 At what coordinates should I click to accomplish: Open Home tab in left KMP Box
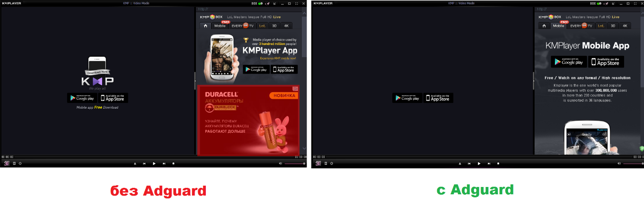(205, 26)
